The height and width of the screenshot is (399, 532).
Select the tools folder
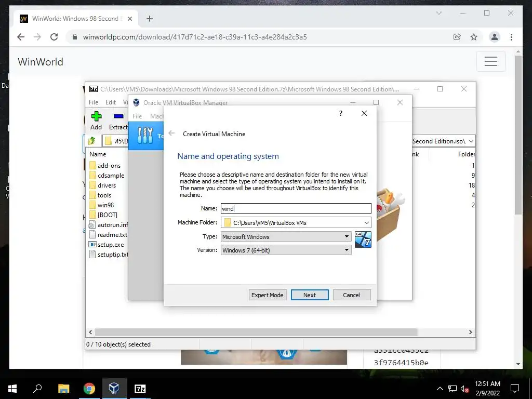pos(104,195)
